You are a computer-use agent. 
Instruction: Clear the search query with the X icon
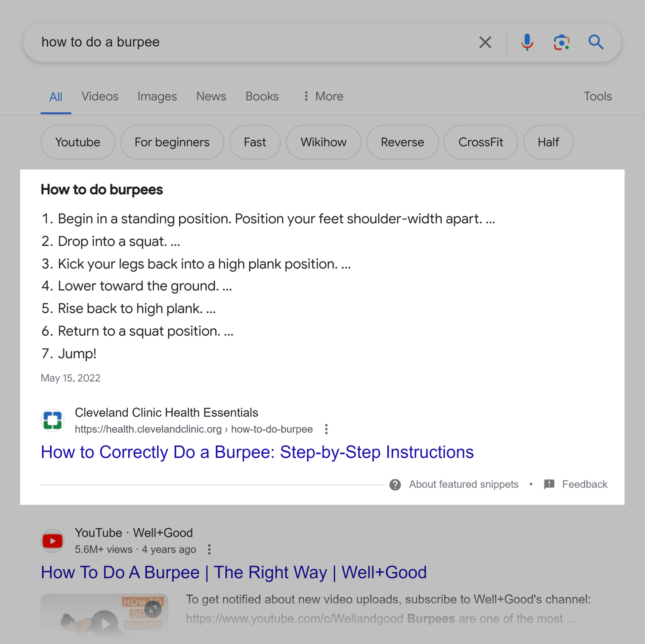pyautogui.click(x=485, y=42)
